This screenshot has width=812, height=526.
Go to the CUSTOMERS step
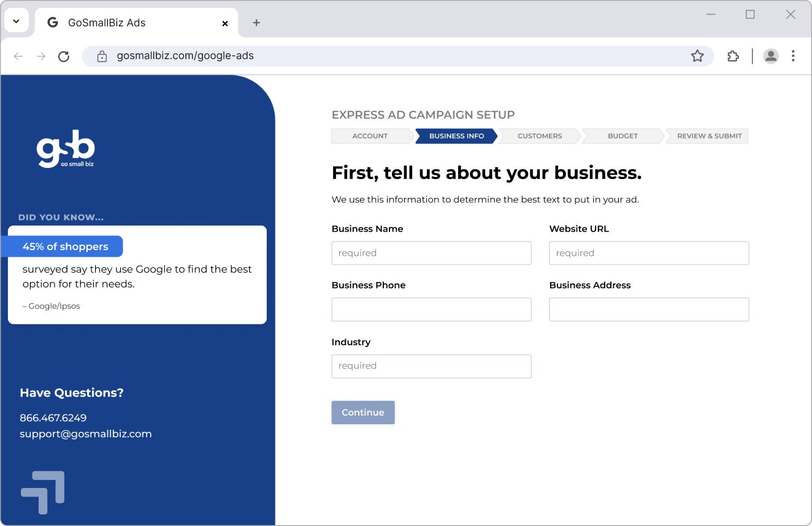pyautogui.click(x=540, y=136)
